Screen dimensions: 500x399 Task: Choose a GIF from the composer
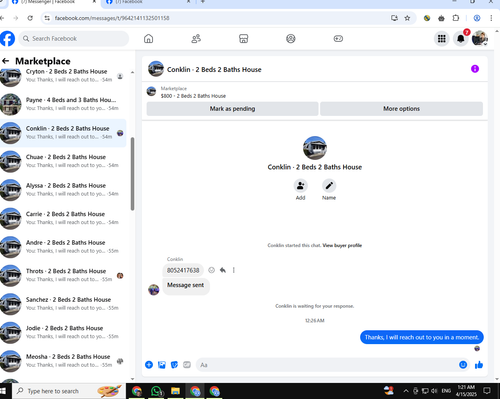[187, 365]
